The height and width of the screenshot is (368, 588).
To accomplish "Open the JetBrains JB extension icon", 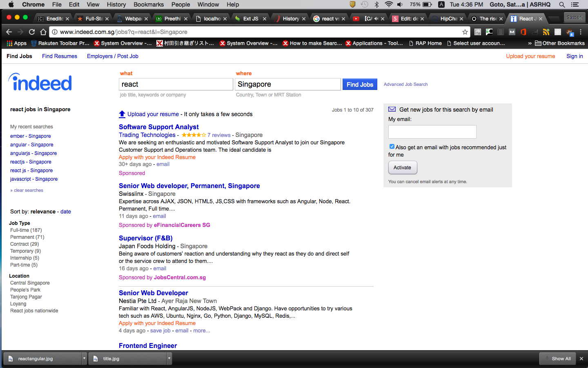I will pos(478,32).
